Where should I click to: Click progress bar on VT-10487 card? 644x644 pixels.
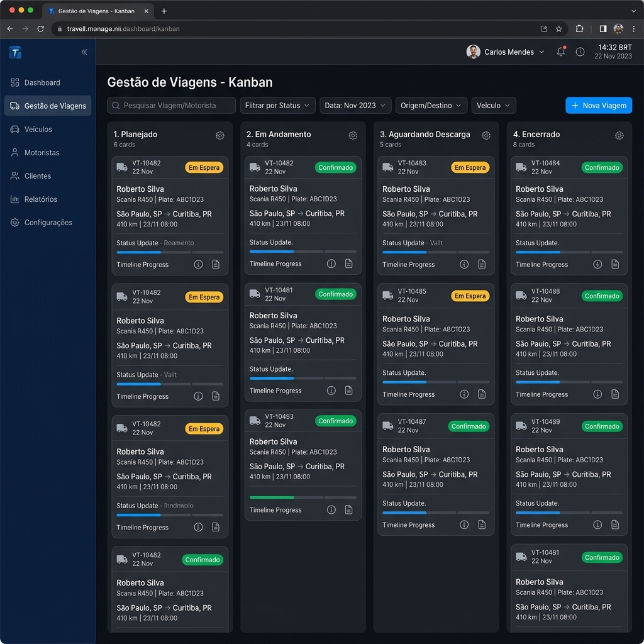(436, 513)
